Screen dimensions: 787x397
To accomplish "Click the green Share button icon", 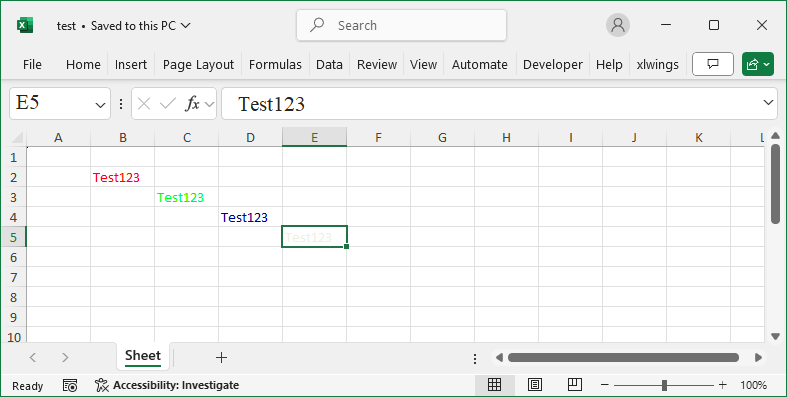I will tap(757, 64).
